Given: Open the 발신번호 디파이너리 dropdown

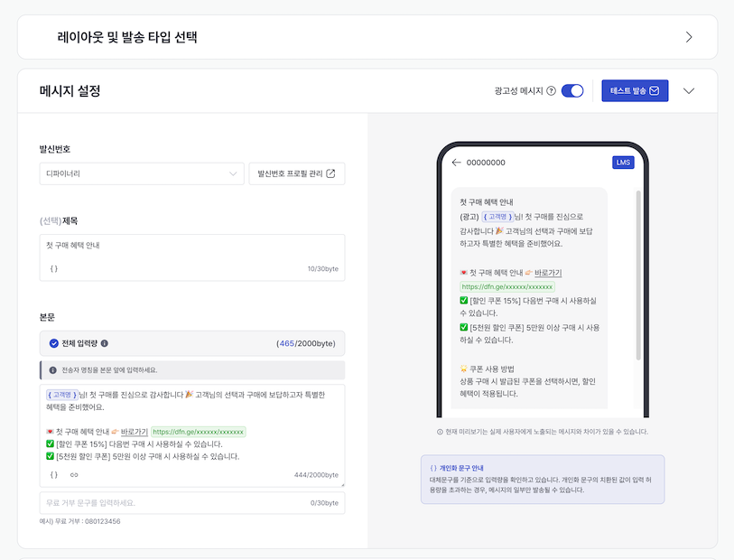Looking at the screenshot, I should pos(142,173).
